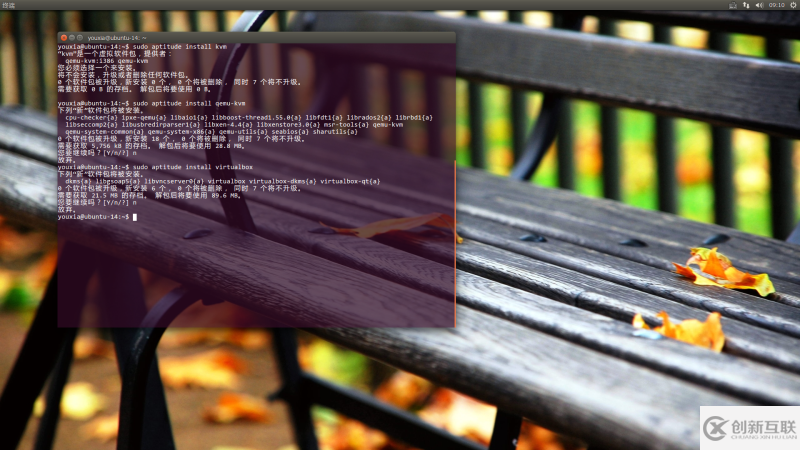Click the package "libusbredirparser1{a}"
800x450 pixels.
(161, 124)
